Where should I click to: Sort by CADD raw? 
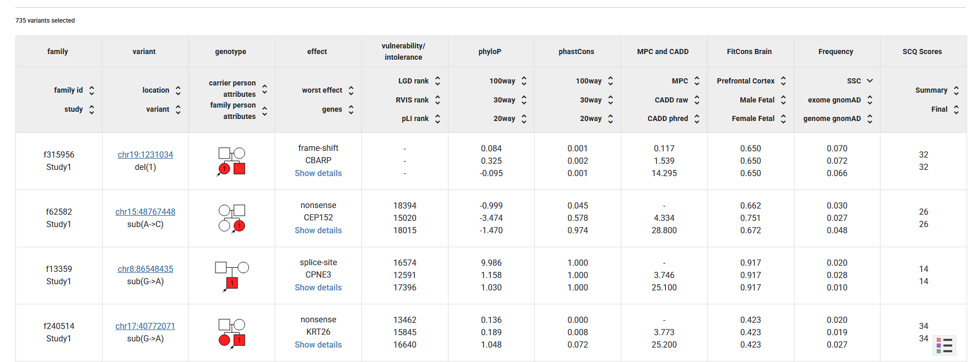pyautogui.click(x=697, y=100)
